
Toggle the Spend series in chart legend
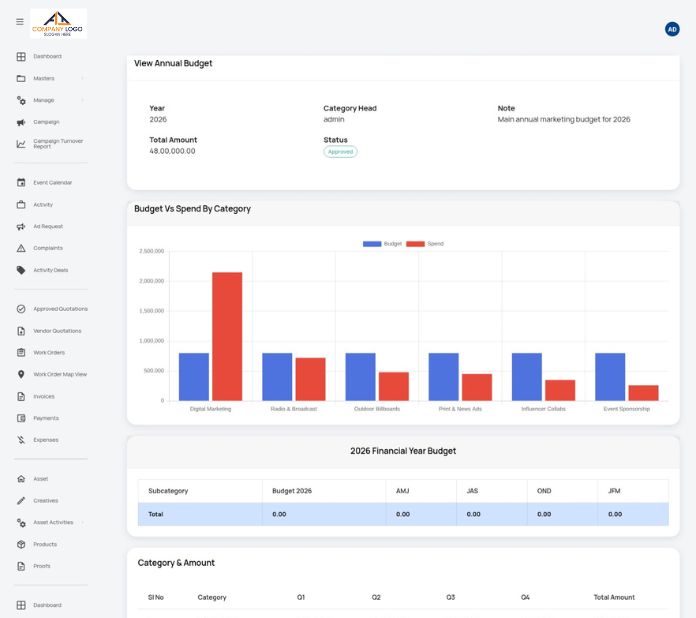425,244
